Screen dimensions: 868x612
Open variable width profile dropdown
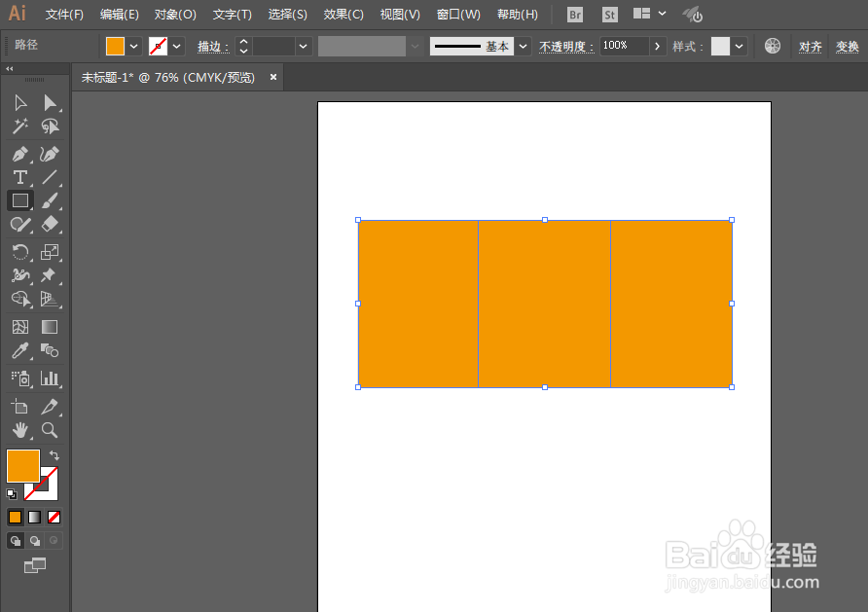click(x=415, y=47)
